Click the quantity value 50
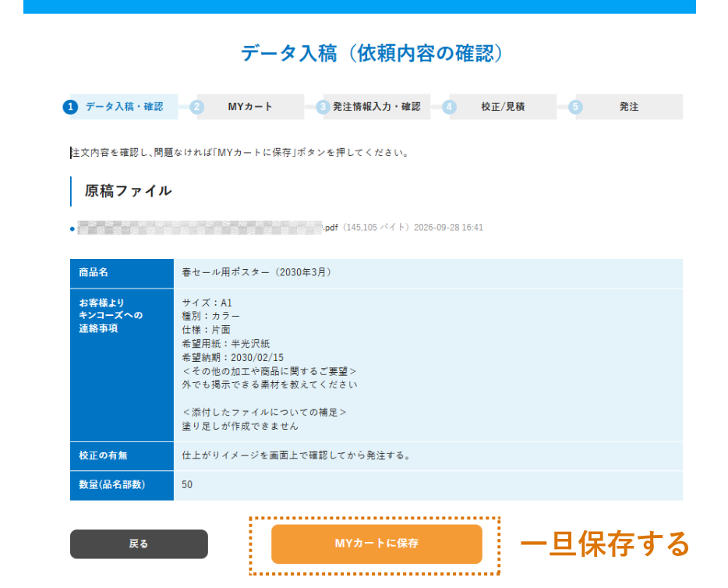 pyautogui.click(x=187, y=485)
